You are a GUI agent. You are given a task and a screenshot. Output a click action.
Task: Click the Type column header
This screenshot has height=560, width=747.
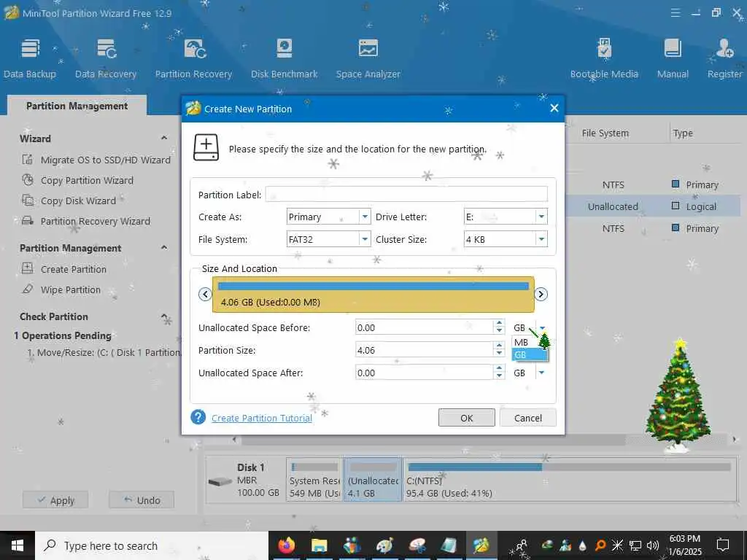tap(683, 133)
